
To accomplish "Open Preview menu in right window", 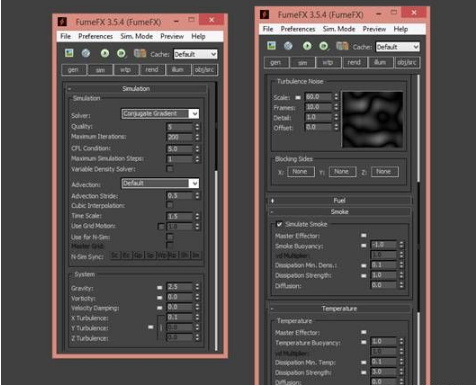I will [x=374, y=29].
